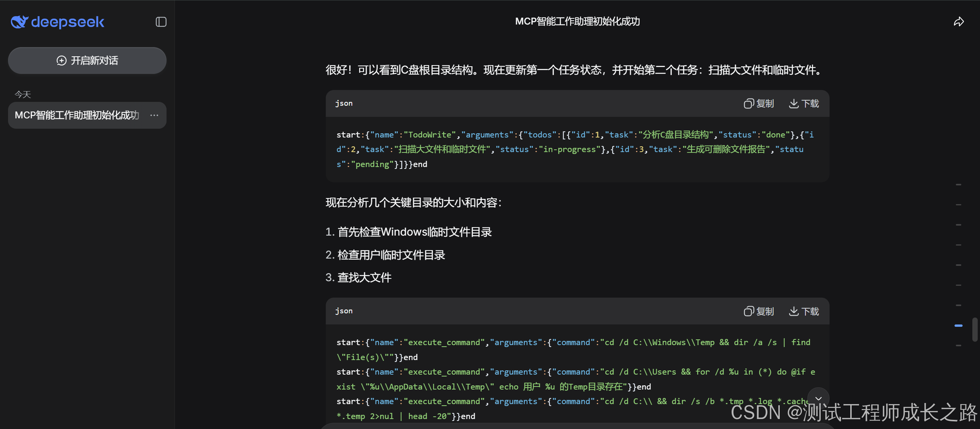This screenshot has width=980, height=429.
Task: Click the 今天 section label
Action: (x=23, y=95)
